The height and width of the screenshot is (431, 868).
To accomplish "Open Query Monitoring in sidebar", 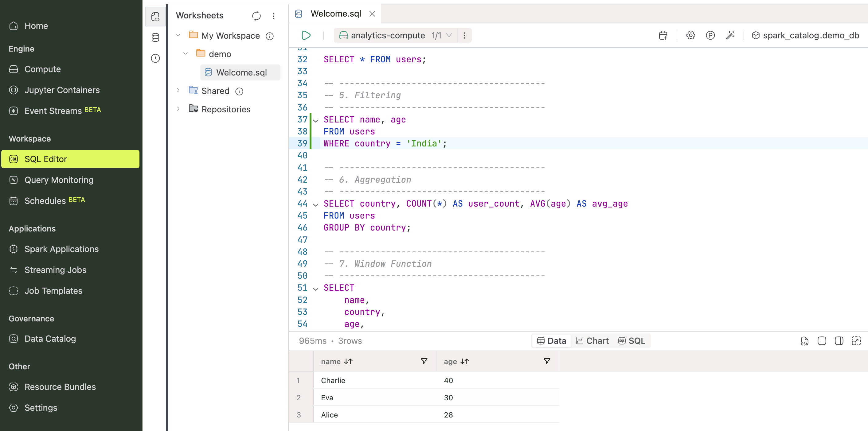I will 59,180.
